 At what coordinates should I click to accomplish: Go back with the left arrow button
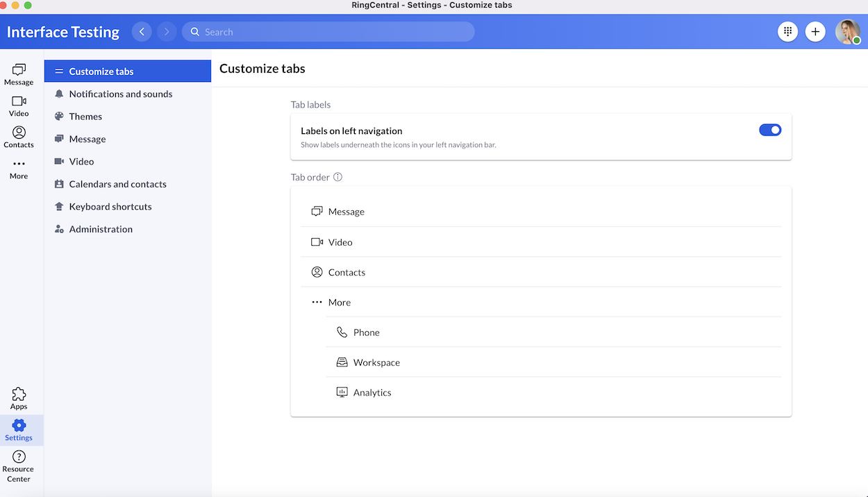click(142, 32)
